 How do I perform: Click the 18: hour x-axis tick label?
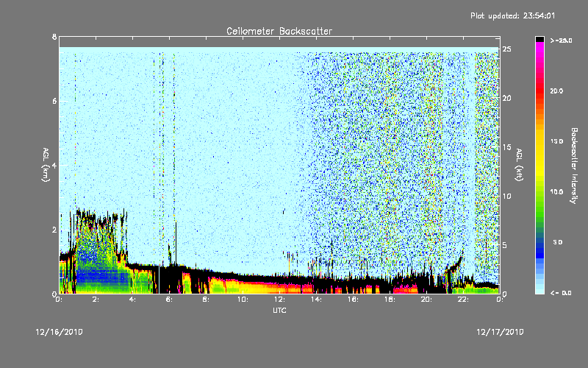point(390,300)
